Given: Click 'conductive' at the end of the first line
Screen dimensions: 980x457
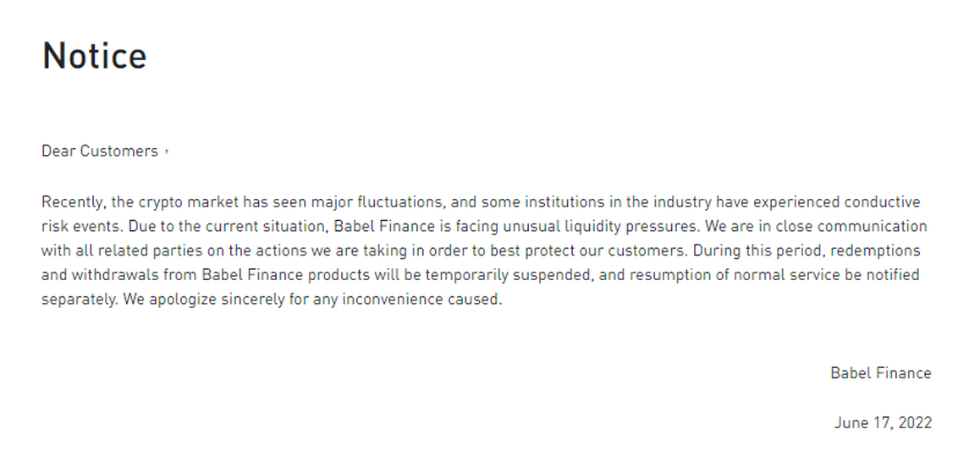Looking at the screenshot, I should (x=882, y=202).
